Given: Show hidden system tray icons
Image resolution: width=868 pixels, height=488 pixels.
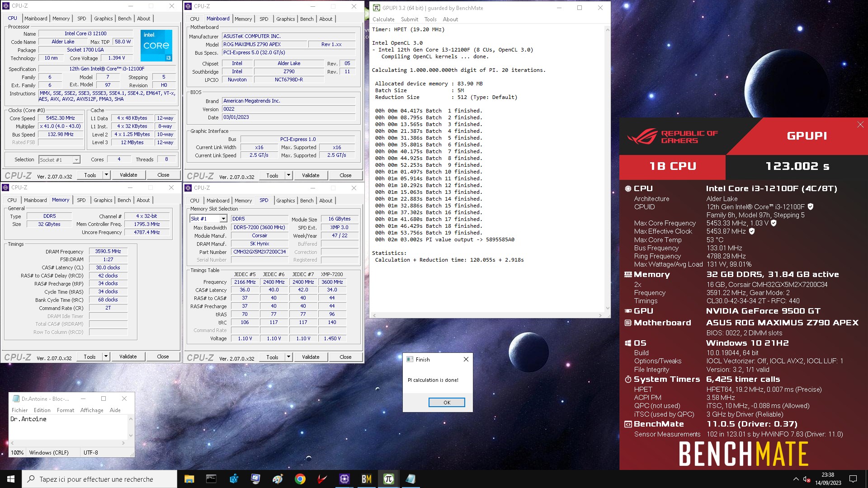Looking at the screenshot, I should (x=796, y=479).
